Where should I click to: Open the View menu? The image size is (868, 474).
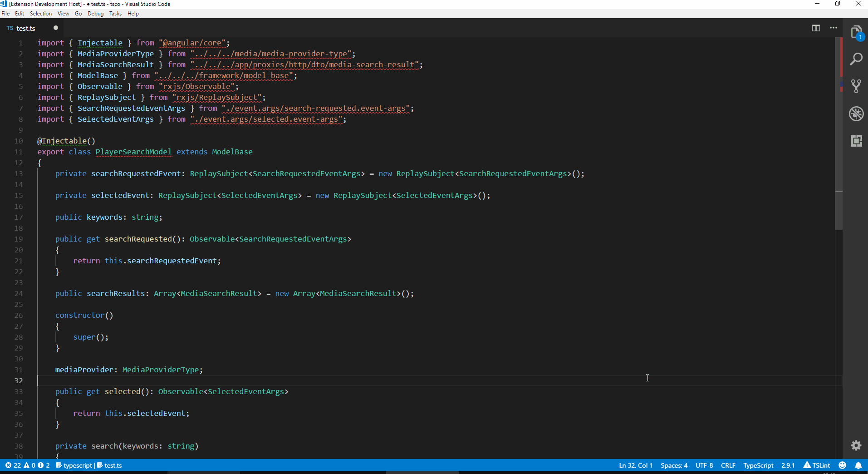point(64,14)
